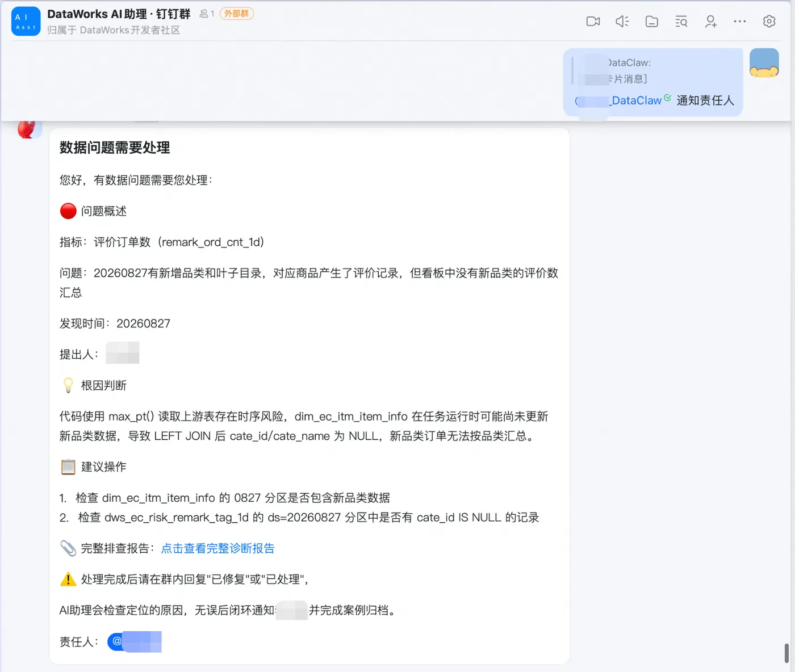Click the paragraph starting 代码使用 max_pt()
The height and width of the screenshot is (672, 795).
304,426
